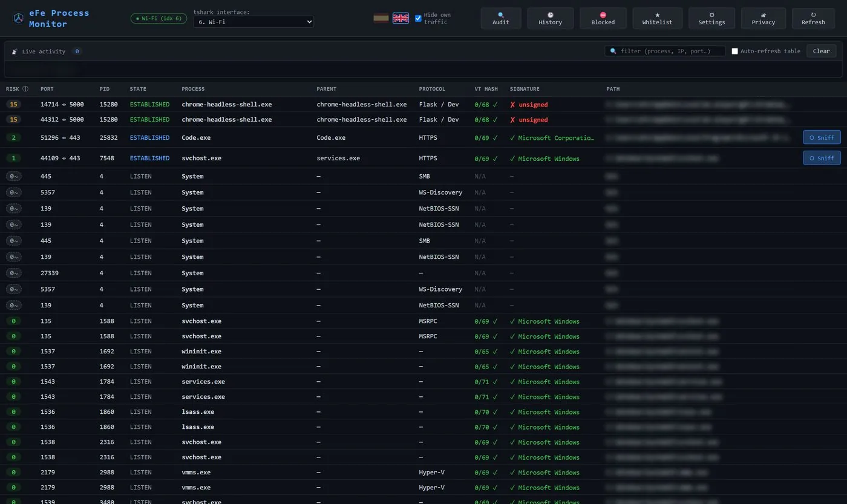Viewport: 847px width, 504px height.
Task: Open the tshark interface dropdown
Action: pyautogui.click(x=253, y=22)
